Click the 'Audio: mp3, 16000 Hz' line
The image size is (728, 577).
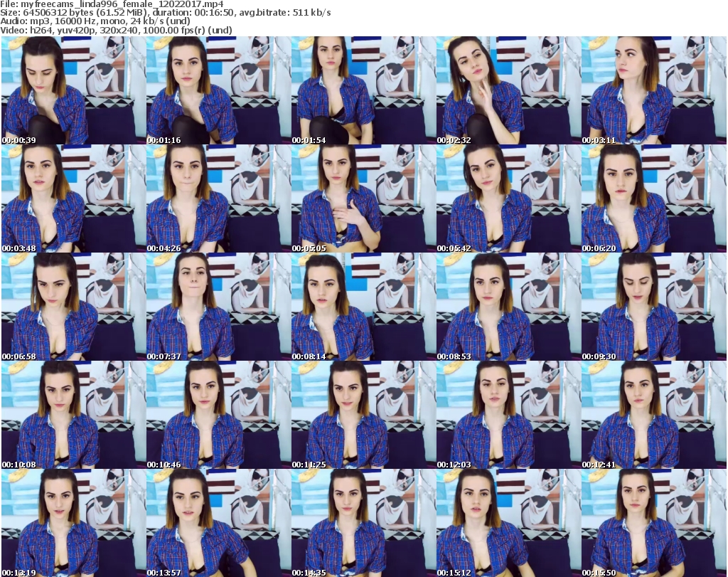click(95, 21)
